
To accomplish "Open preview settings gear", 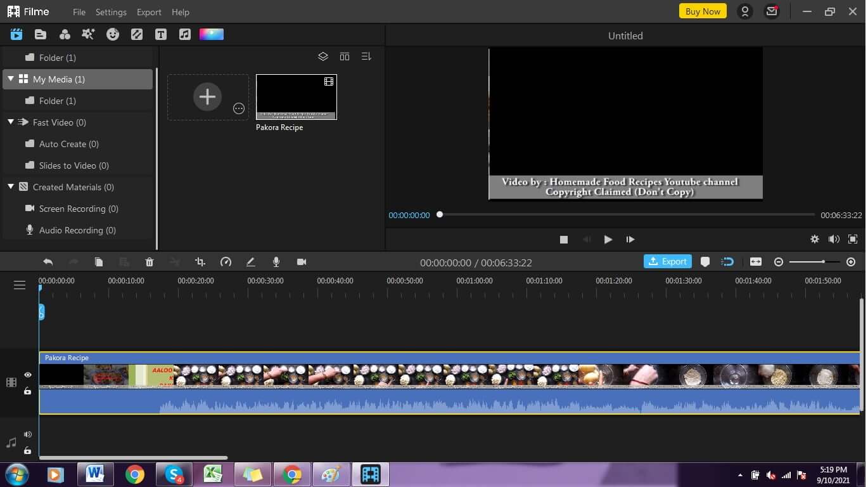I will point(815,239).
